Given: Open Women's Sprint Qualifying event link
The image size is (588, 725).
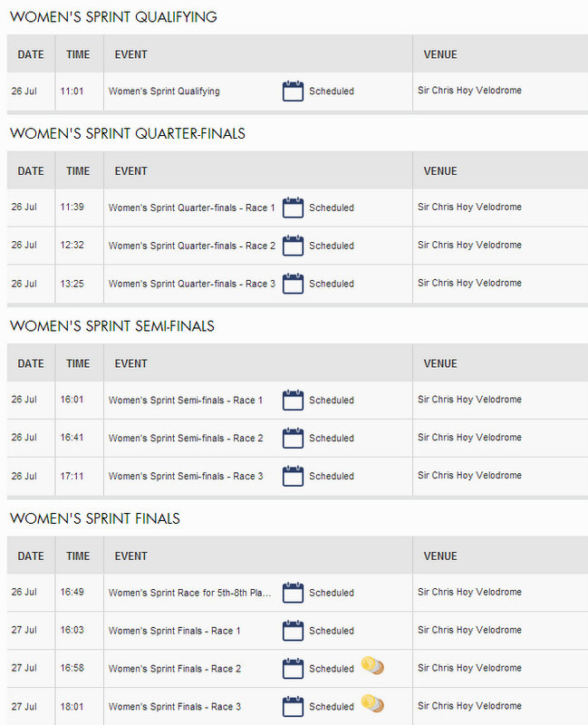Looking at the screenshot, I should (164, 92).
